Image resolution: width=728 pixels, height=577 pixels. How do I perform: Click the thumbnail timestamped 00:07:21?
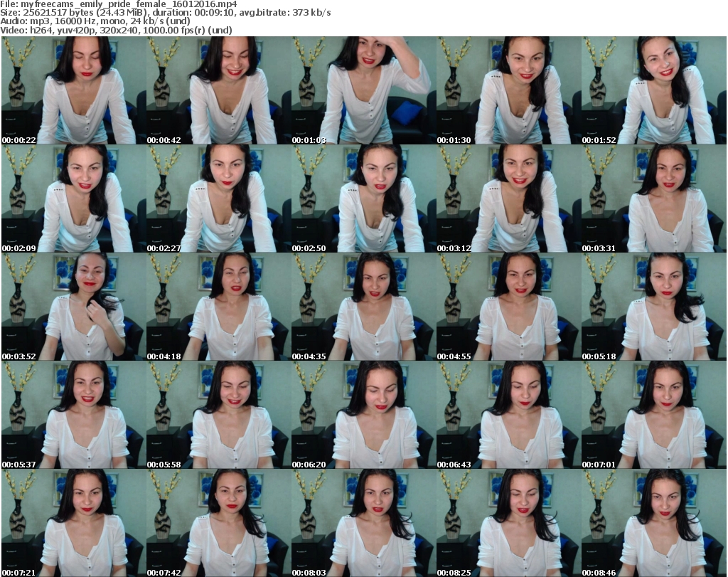73,523
